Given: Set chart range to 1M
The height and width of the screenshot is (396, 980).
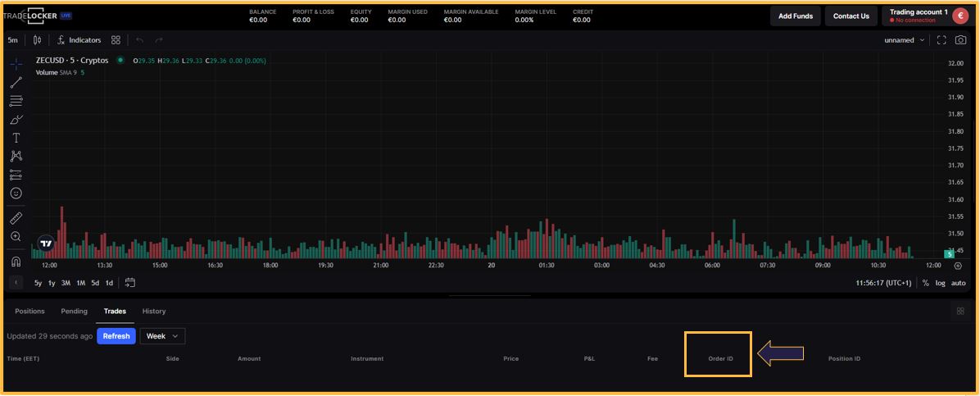Looking at the screenshot, I should pos(80,284).
